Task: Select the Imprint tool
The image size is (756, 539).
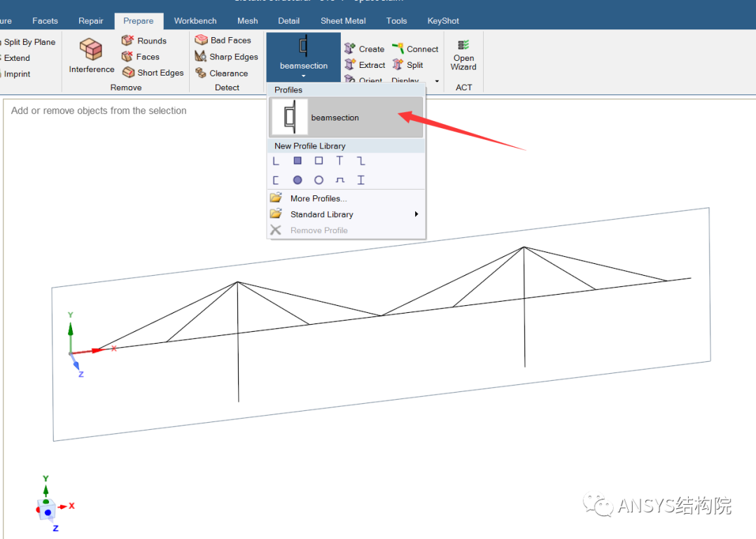Action: pos(15,73)
